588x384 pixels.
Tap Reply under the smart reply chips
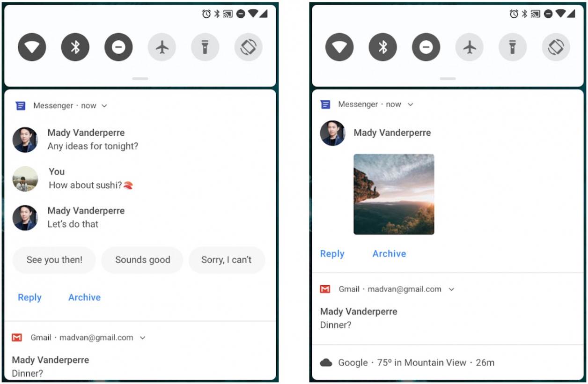coord(29,297)
